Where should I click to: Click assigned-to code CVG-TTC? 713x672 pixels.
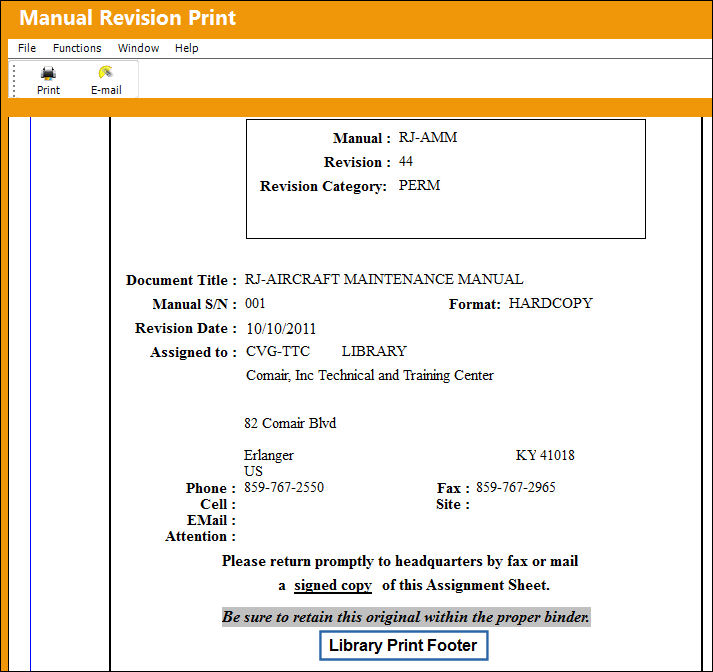point(278,351)
